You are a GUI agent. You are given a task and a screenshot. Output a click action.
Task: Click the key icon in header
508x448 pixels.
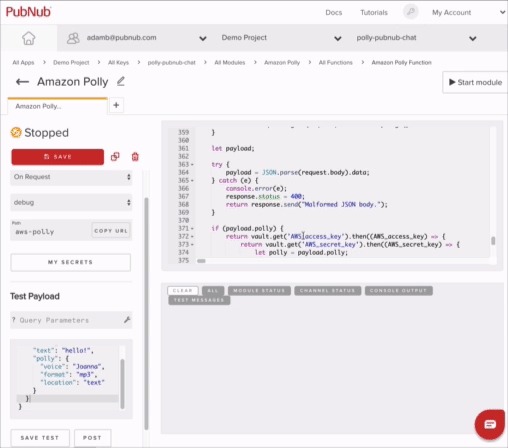411,12
